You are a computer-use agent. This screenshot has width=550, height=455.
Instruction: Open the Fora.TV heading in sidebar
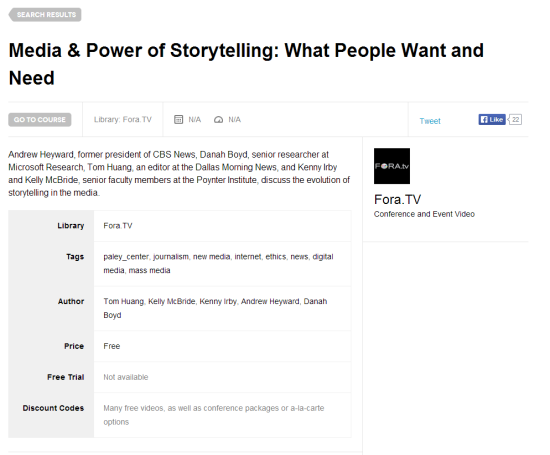[x=397, y=200]
